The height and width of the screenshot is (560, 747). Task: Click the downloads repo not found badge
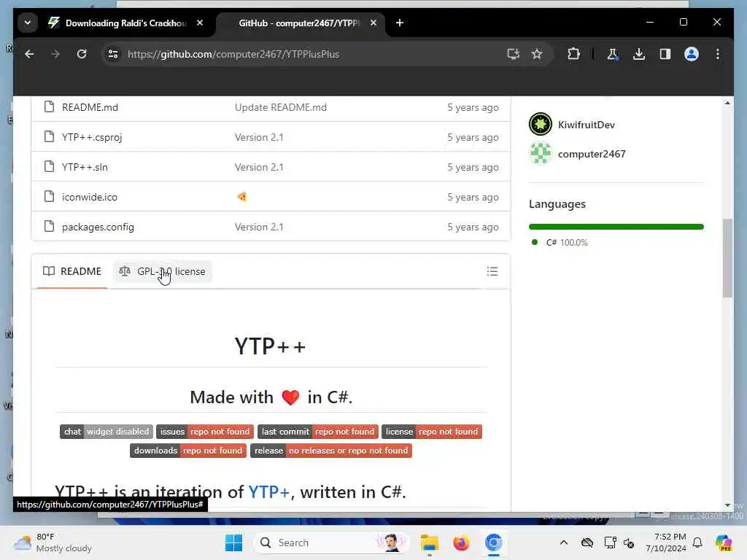coord(188,451)
